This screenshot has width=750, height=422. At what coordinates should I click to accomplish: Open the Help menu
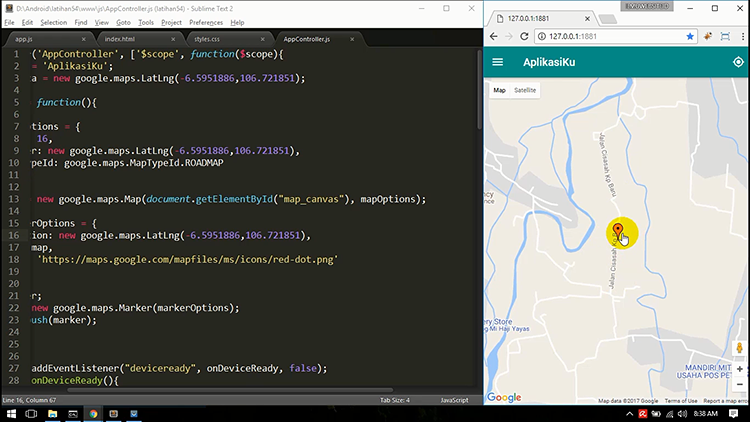[237, 22]
